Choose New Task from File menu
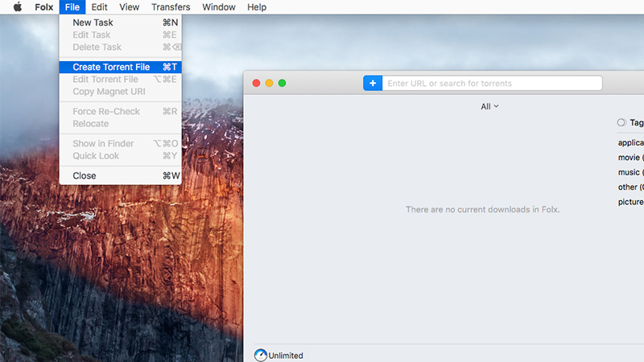Image resolution: width=644 pixels, height=362 pixels. pyautogui.click(x=120, y=23)
